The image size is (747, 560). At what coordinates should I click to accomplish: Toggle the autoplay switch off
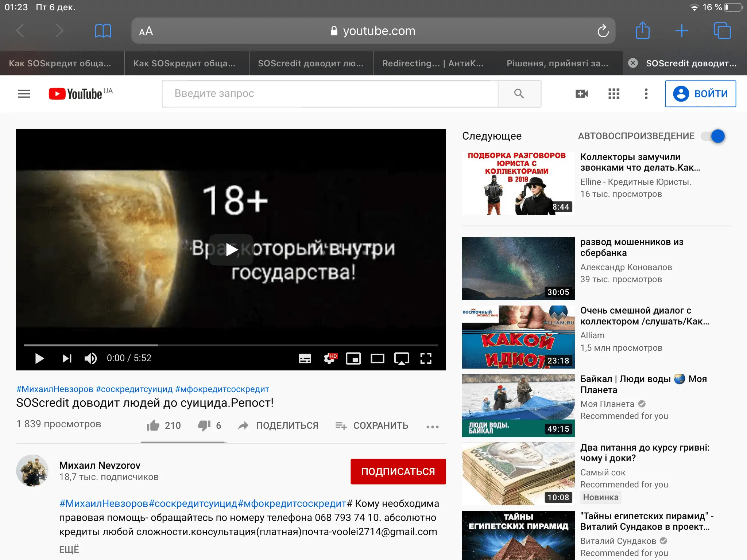coord(713,136)
